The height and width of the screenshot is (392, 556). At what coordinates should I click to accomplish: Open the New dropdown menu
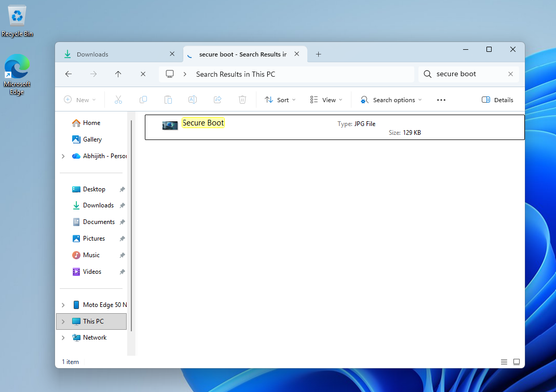[x=80, y=100]
